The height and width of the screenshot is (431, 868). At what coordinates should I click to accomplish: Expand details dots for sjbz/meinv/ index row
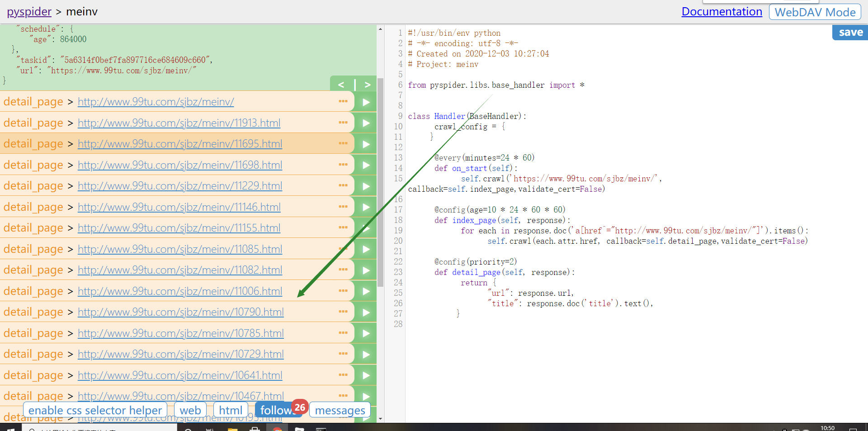tap(343, 101)
